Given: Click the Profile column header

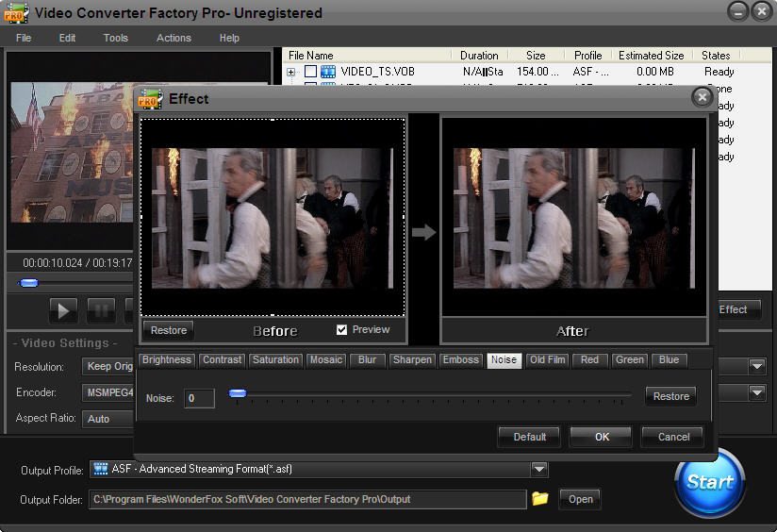Looking at the screenshot, I should (587, 55).
